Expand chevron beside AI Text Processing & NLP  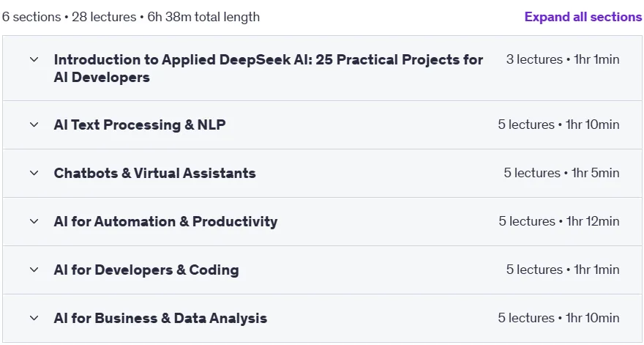(x=34, y=125)
